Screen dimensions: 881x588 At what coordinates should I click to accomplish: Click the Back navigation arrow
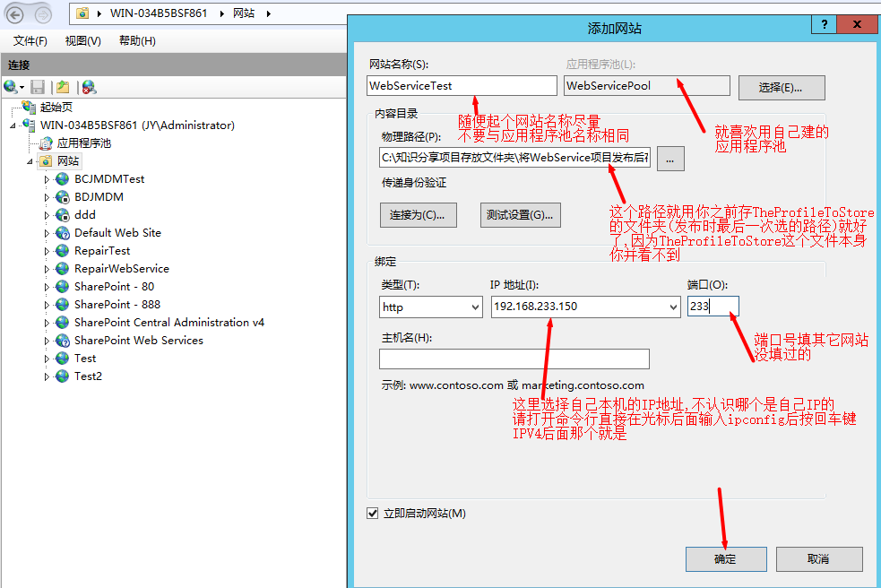(x=14, y=14)
